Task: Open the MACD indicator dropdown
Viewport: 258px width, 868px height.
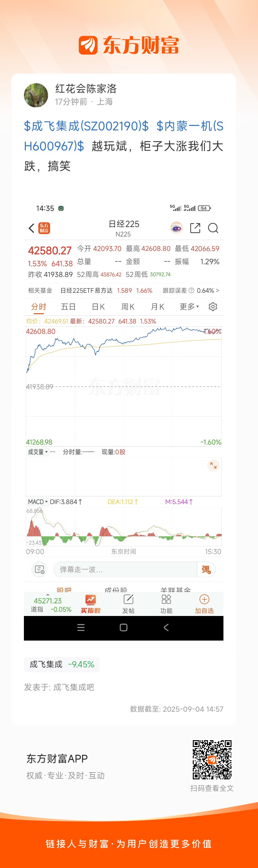Action: (x=38, y=502)
